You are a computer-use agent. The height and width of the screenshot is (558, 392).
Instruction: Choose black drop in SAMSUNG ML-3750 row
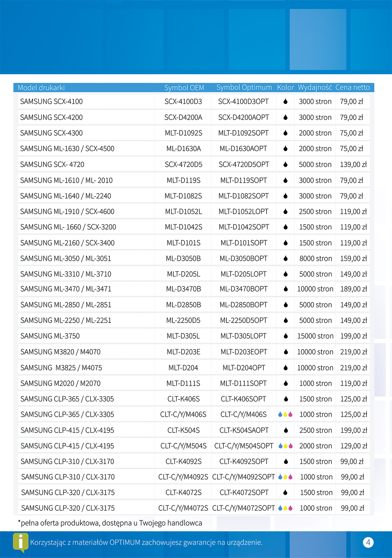click(x=286, y=336)
